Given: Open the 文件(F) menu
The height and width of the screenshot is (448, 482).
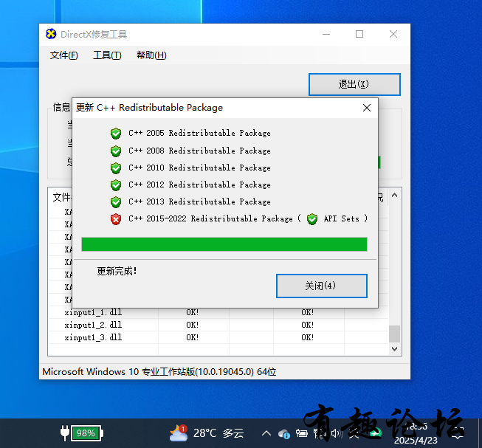Looking at the screenshot, I should 64,55.
